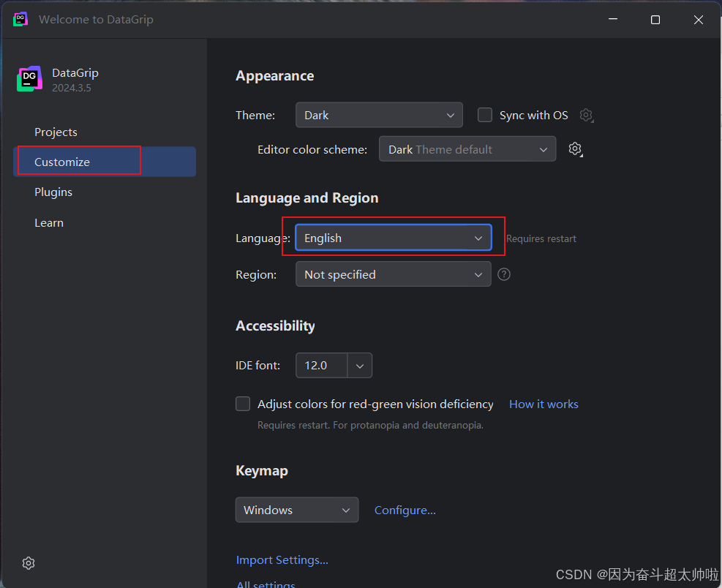Screen dimensions: 722x588
Task: Click the Keymap section heading
Action: click(x=262, y=470)
